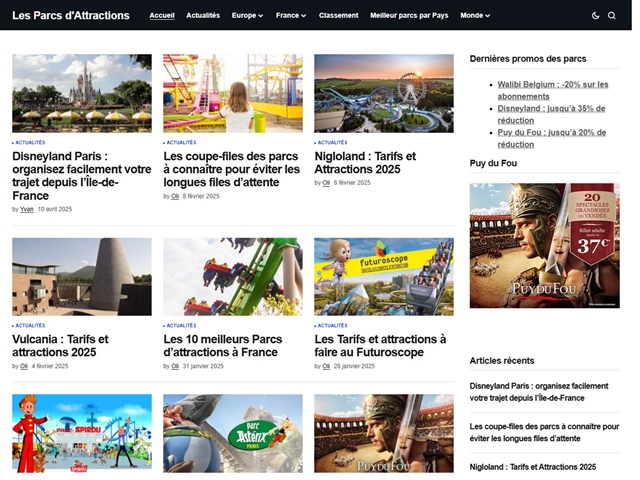Select the 6 février 2025 date text
This screenshot has height=480, width=640.
click(352, 182)
